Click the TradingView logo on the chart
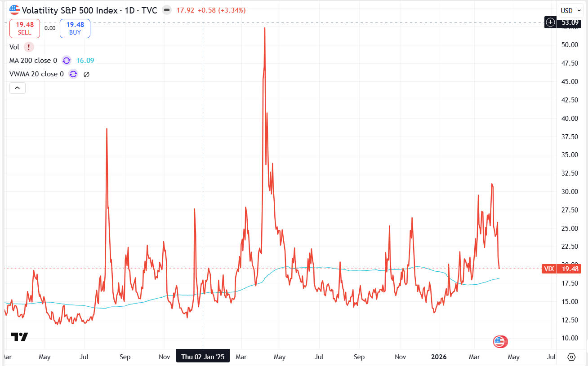Viewport: 588px width, 366px height. [20, 337]
